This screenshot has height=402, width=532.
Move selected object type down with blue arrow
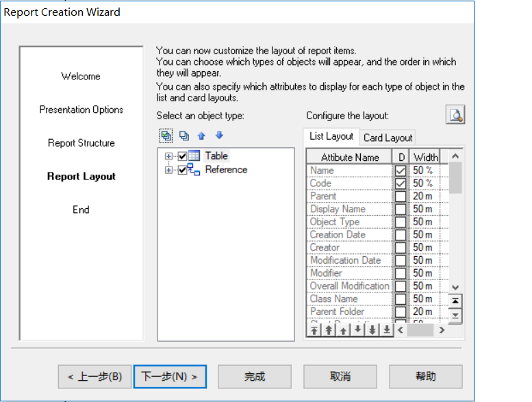coord(220,136)
